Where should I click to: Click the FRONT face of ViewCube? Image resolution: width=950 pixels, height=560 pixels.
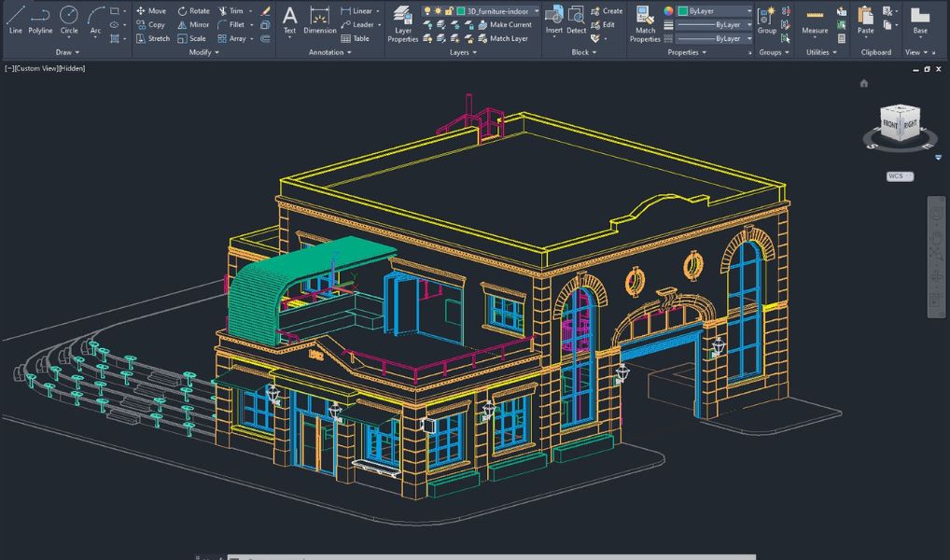890,125
